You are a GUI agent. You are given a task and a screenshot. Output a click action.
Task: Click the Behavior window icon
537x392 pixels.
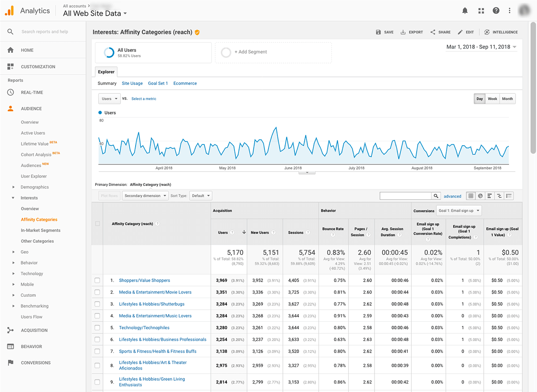10,346
